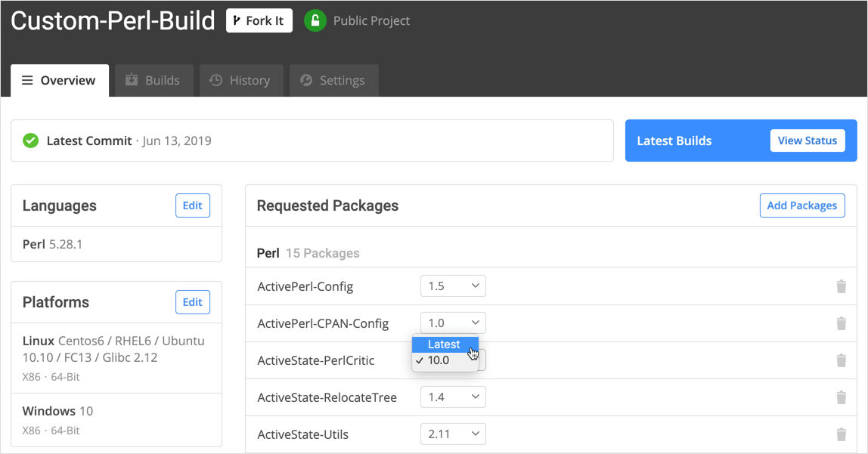Click the 15 Packages count label

click(322, 253)
